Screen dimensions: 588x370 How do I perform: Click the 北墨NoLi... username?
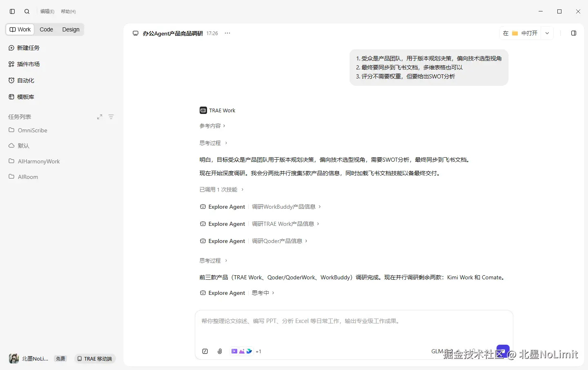pos(35,359)
